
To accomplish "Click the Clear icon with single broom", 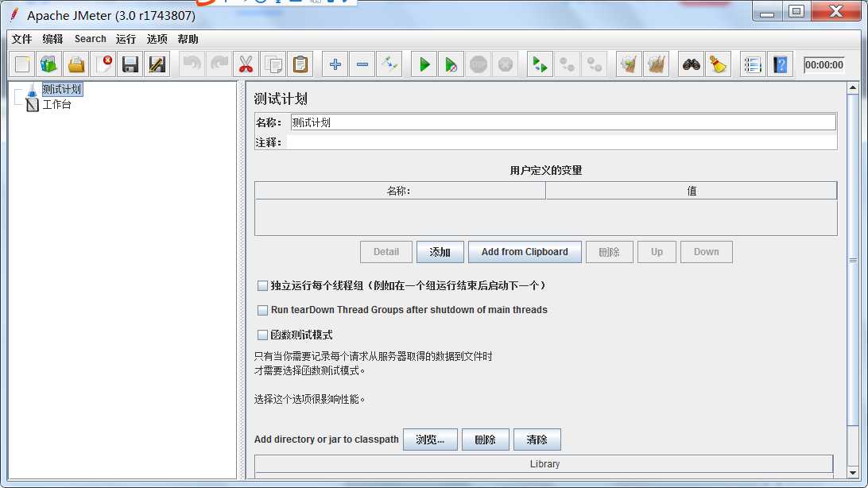I will [x=629, y=64].
